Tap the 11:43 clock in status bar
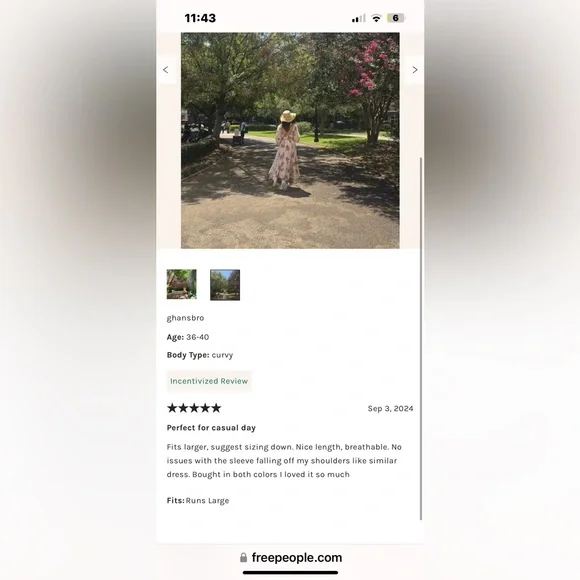Screen dimensions: 580x580 (200, 18)
